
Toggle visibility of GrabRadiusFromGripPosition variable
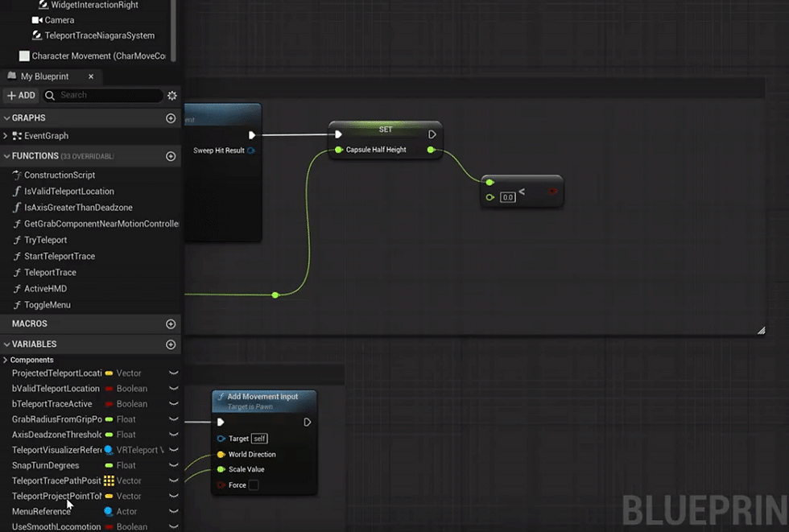click(x=174, y=419)
